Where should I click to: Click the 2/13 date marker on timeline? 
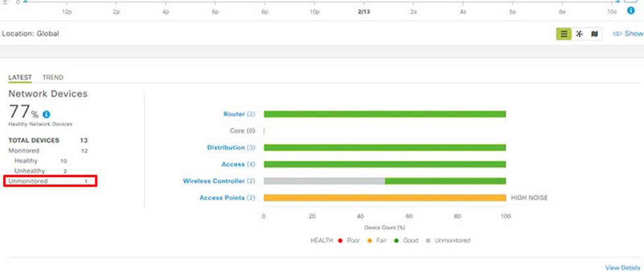click(x=363, y=12)
